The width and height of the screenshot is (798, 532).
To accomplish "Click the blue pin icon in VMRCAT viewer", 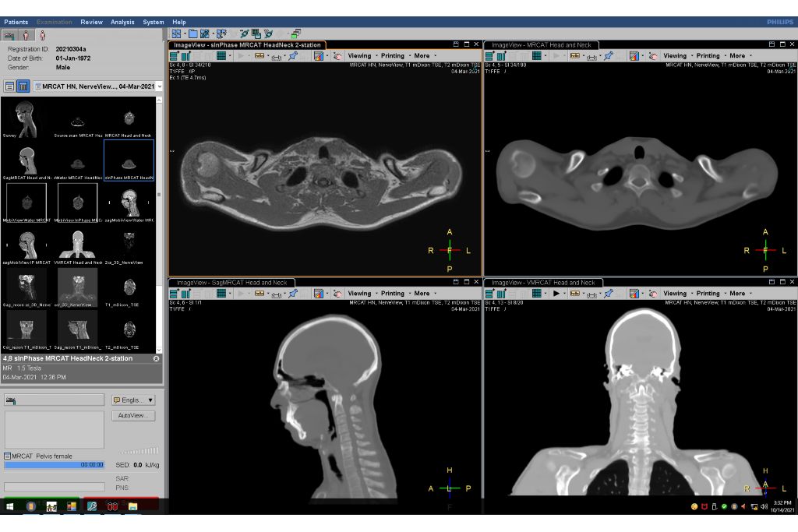I will [609, 294].
